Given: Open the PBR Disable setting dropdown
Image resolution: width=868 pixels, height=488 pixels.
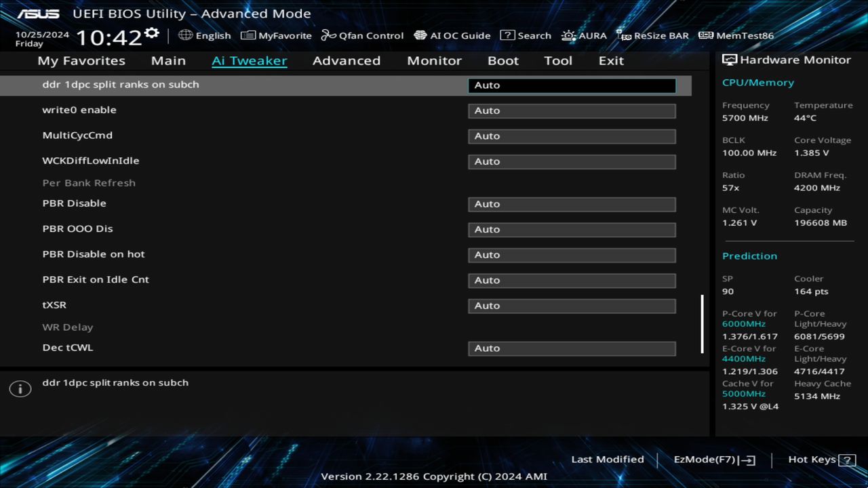Looking at the screenshot, I should tap(571, 203).
